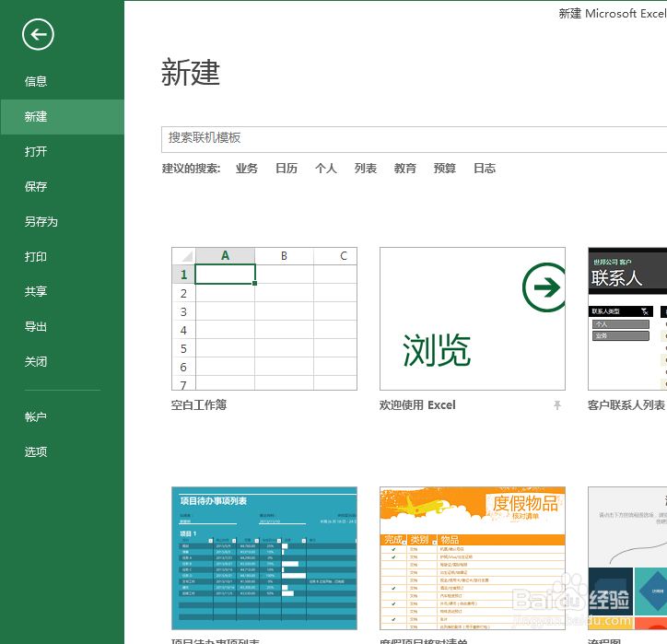This screenshot has height=644, width=667.
Task: Open the 信息 menu item
Action: [x=36, y=81]
